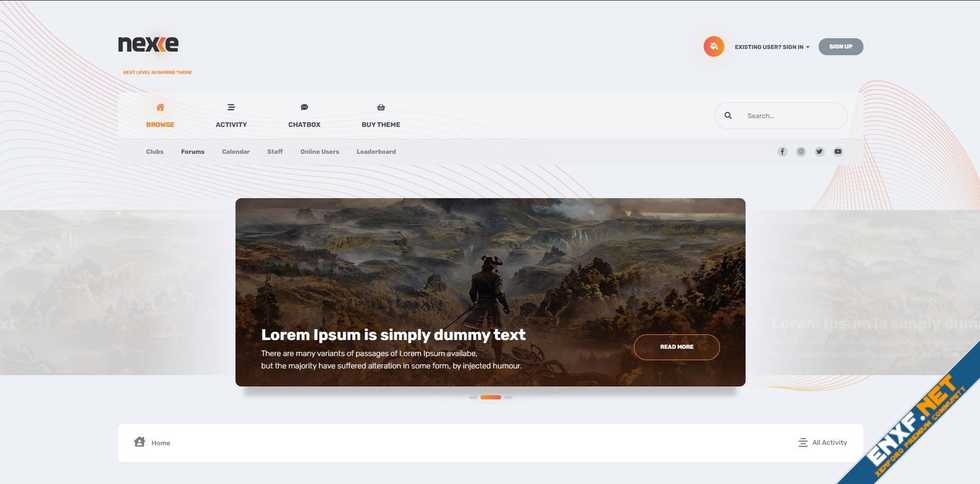
Task: Click Read More on the center slide
Action: click(x=677, y=347)
